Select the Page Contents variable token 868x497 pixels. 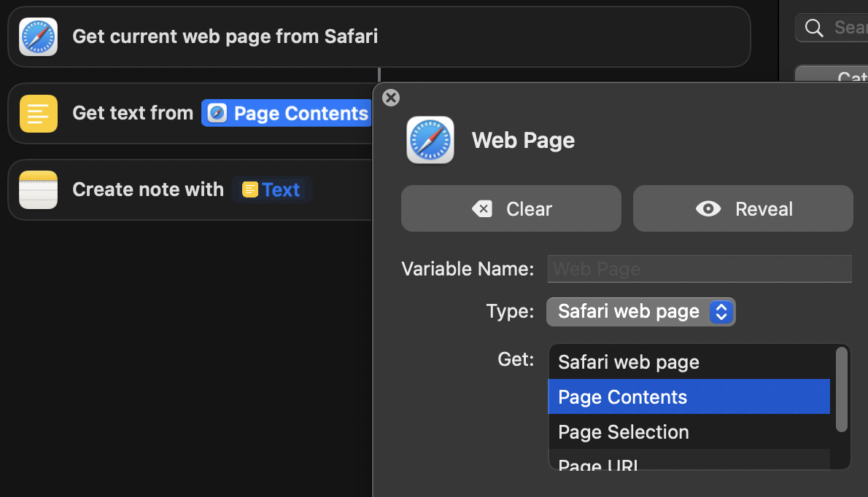coord(289,114)
